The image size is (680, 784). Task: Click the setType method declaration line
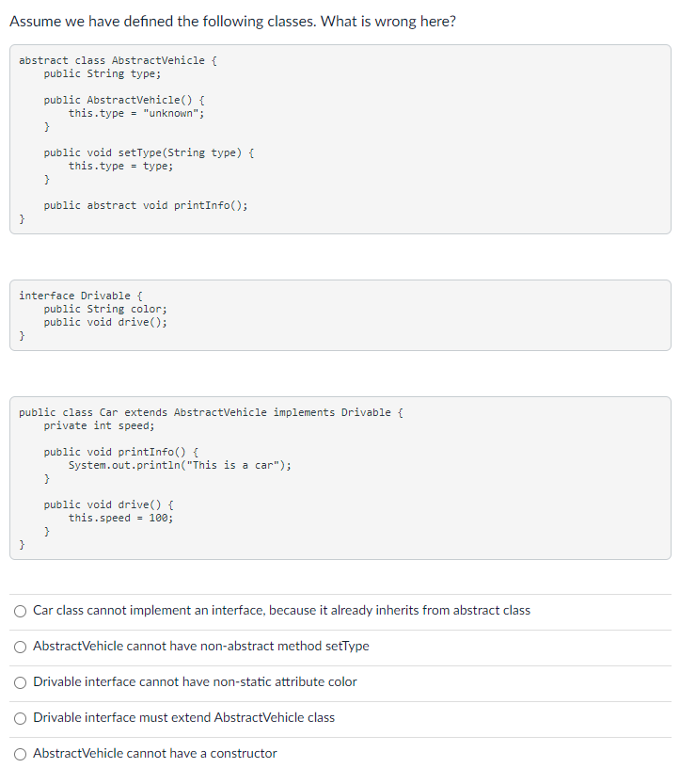(151, 152)
